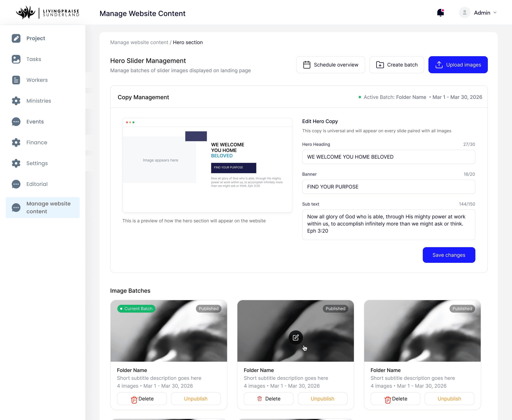Image resolution: width=512 pixels, height=420 pixels.
Task: Click into the Hero Heading field
Action: pos(388,157)
